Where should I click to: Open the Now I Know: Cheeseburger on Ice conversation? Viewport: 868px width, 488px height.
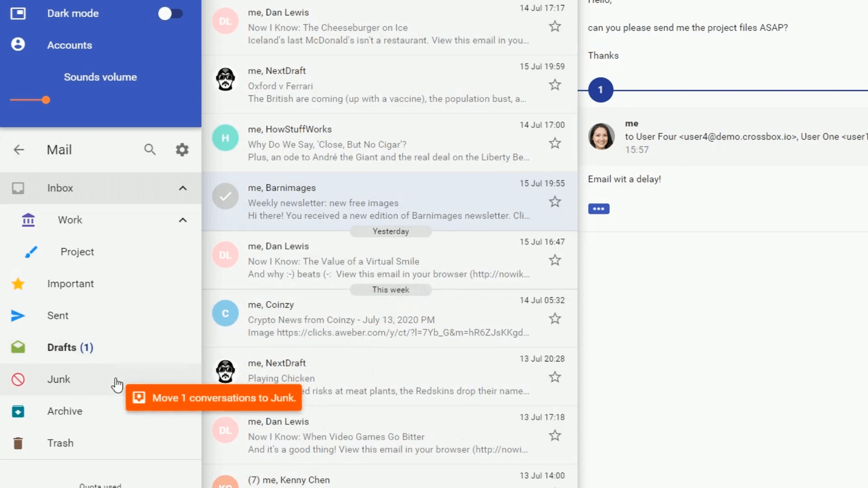[390, 26]
